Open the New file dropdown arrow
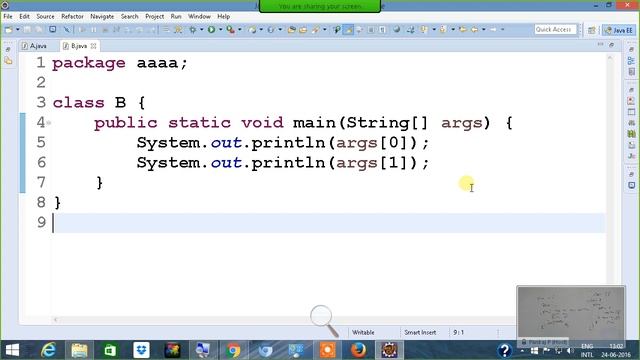 pyautogui.click(x=18, y=30)
